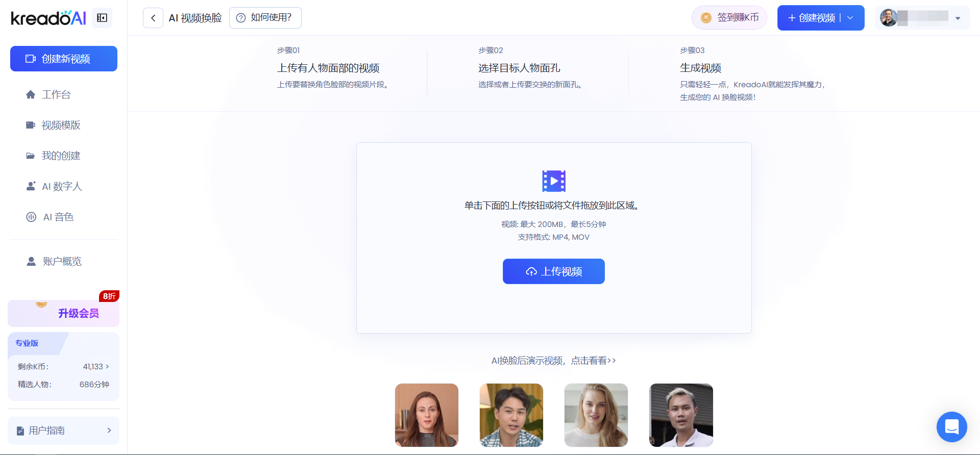
Task: Click the film icon in upload area
Action: tap(553, 181)
